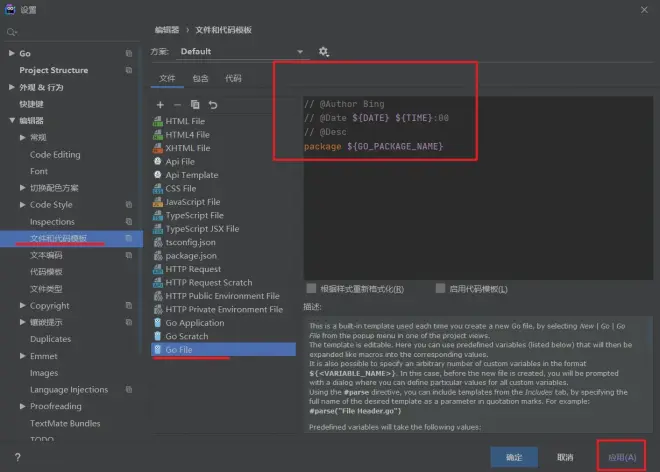Viewport: 660px width, 472px height.
Task: Click the project-level icon beside Inspections
Action: tap(129, 221)
